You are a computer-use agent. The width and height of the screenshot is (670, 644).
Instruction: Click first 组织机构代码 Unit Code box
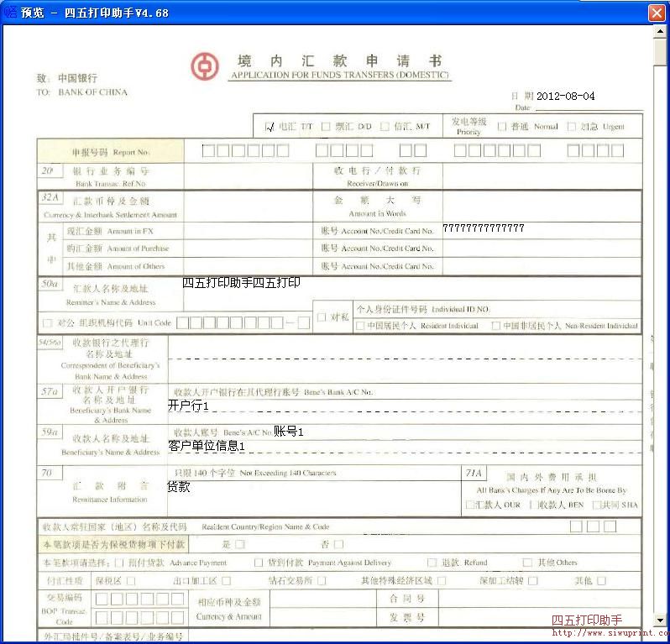coord(182,322)
